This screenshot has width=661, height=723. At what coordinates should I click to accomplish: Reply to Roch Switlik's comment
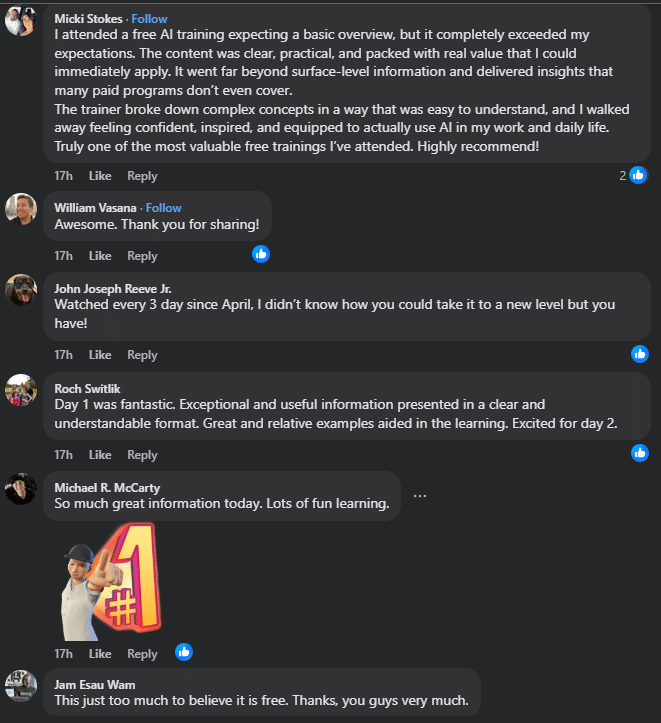pos(142,455)
